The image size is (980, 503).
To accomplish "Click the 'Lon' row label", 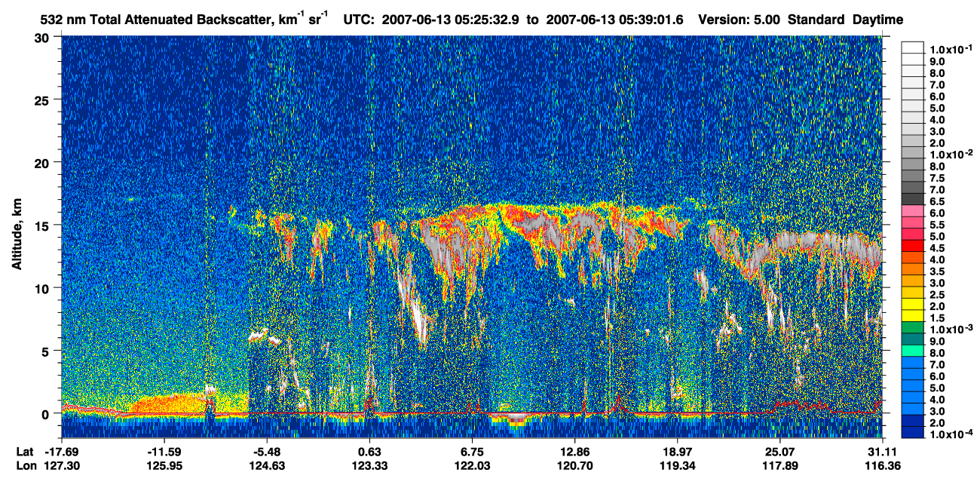I will (26, 466).
